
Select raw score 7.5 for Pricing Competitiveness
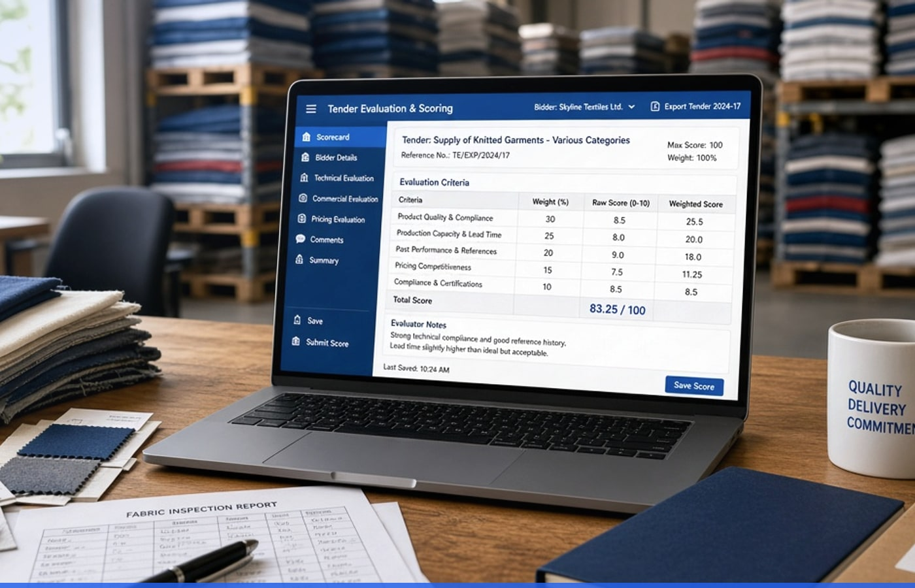tap(617, 272)
